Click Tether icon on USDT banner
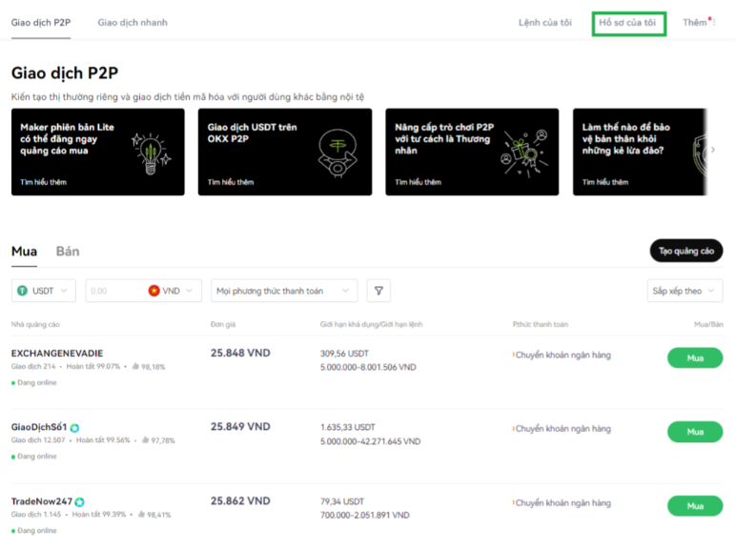 [x=336, y=150]
